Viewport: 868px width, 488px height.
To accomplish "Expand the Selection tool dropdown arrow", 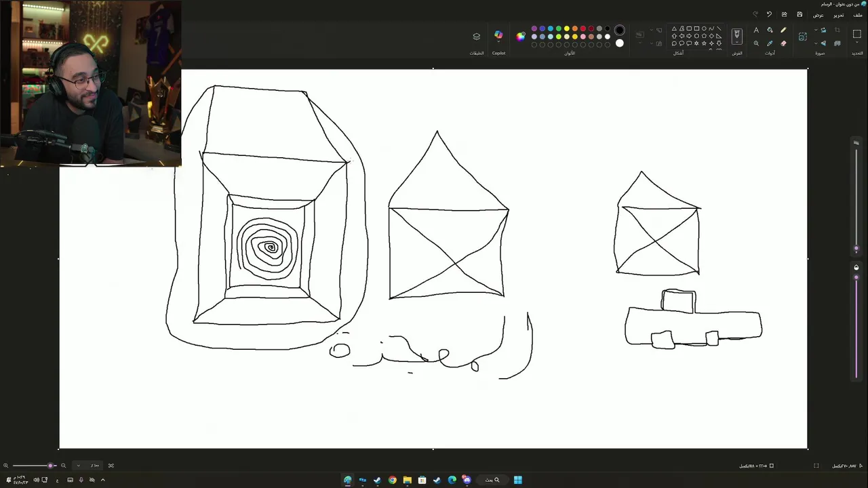I will (x=857, y=42).
